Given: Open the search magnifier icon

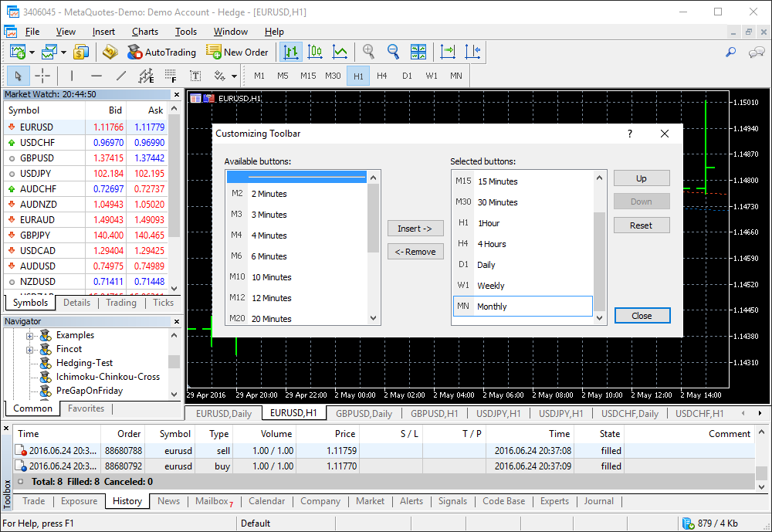Looking at the screenshot, I should (x=730, y=53).
